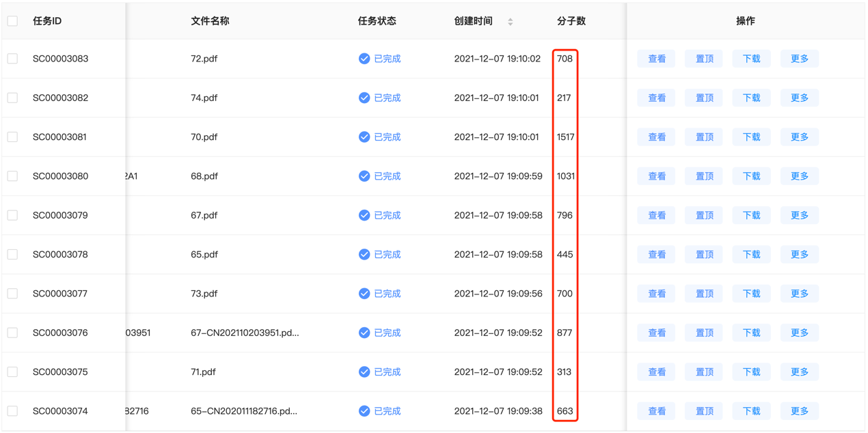Click 查看 button for task SC00003074

655,410
